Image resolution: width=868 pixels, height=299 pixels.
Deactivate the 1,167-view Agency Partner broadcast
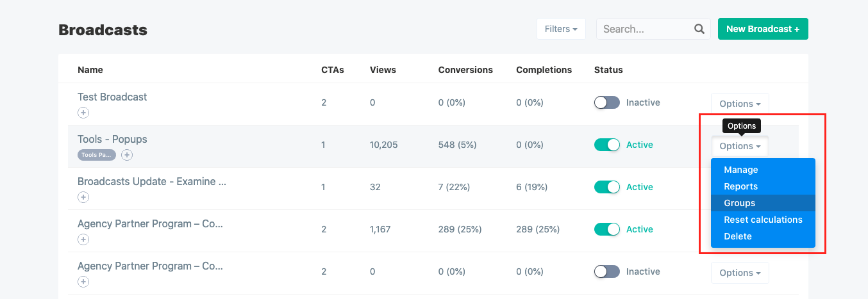click(x=607, y=229)
